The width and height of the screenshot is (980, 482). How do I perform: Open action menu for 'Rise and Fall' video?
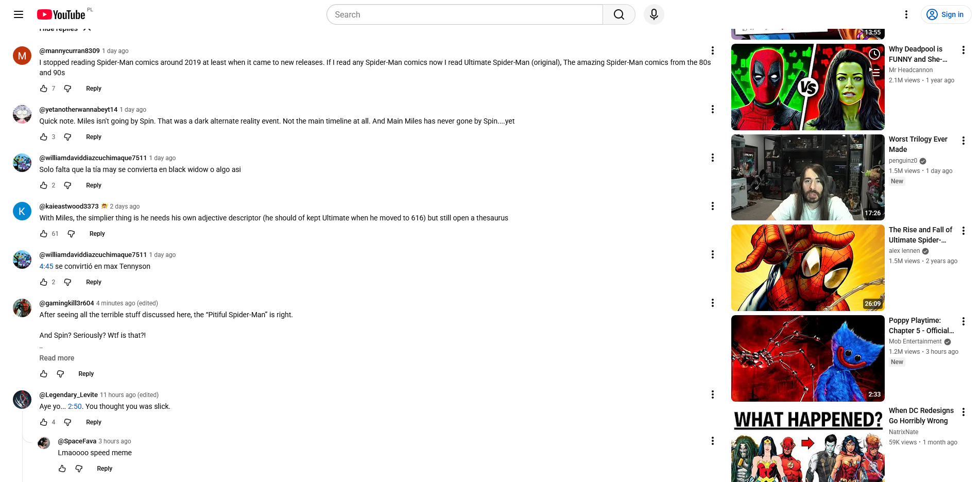coord(964,231)
